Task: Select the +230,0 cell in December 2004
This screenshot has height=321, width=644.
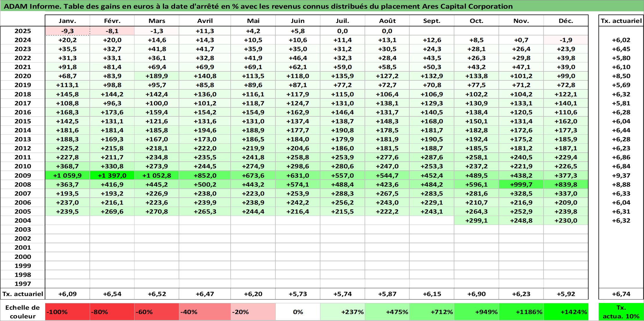Action: (566, 221)
